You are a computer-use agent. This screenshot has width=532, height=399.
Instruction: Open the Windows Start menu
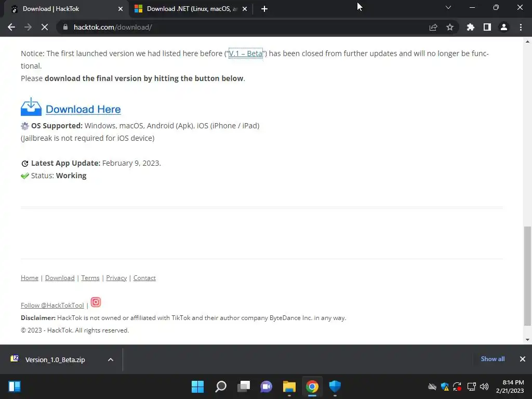tap(197, 387)
